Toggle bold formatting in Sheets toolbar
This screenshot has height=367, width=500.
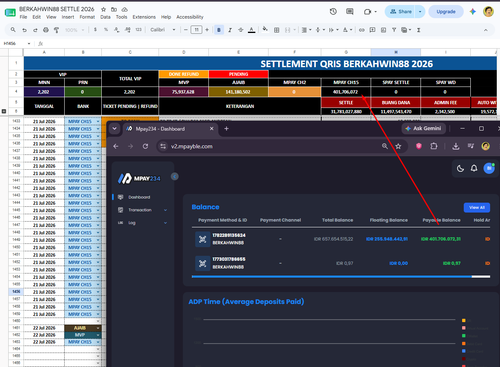219,30
